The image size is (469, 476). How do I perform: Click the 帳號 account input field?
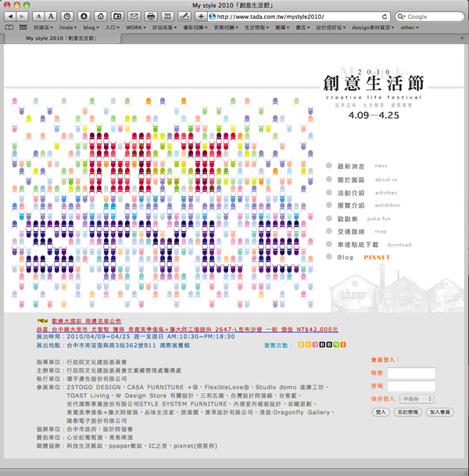tap(411, 373)
